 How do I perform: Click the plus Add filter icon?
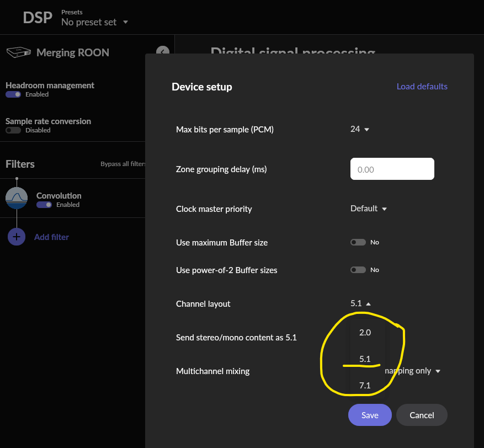tap(17, 237)
